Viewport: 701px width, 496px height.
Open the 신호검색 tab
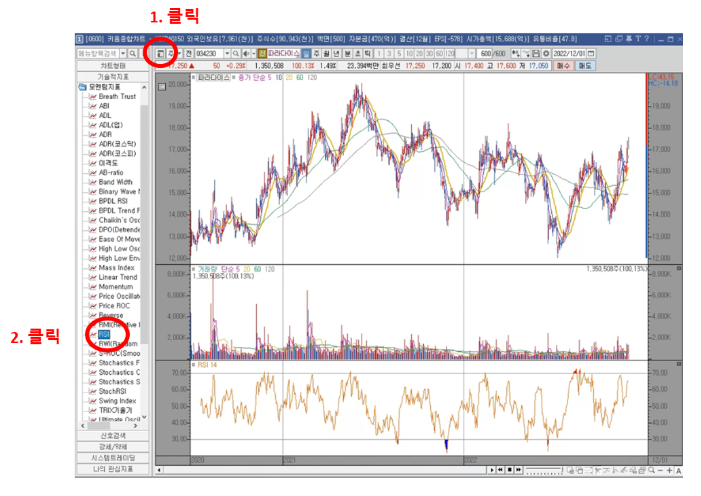(113, 436)
